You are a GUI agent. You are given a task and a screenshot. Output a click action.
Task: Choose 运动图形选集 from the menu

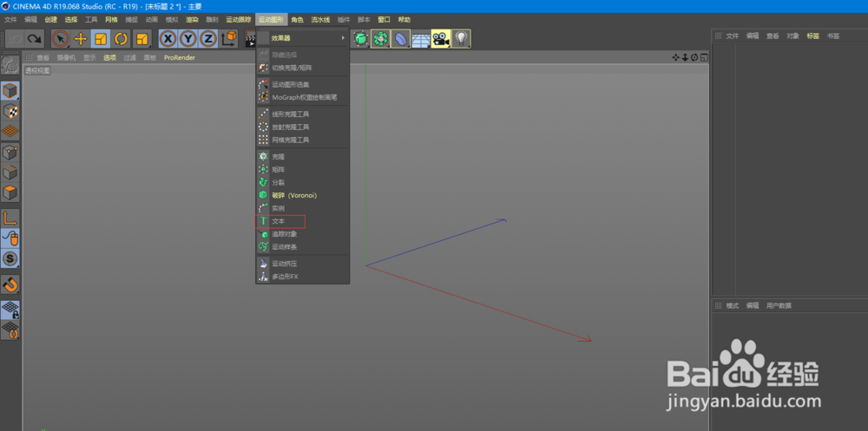click(x=303, y=85)
